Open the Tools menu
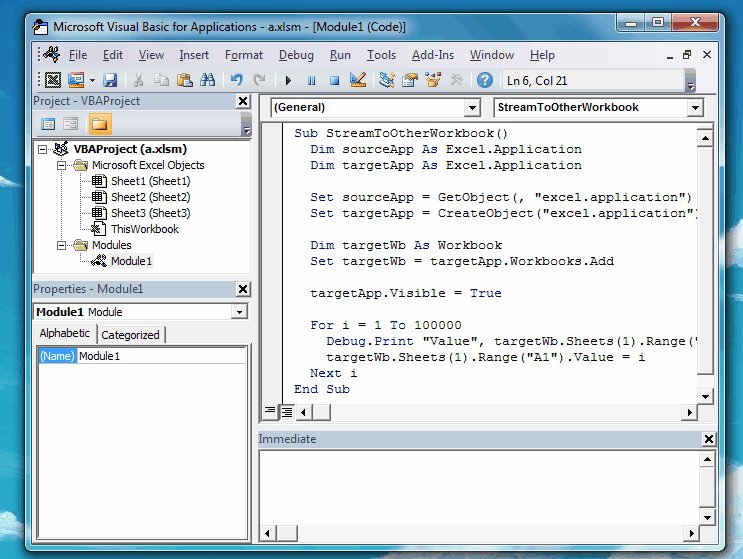 tap(381, 55)
